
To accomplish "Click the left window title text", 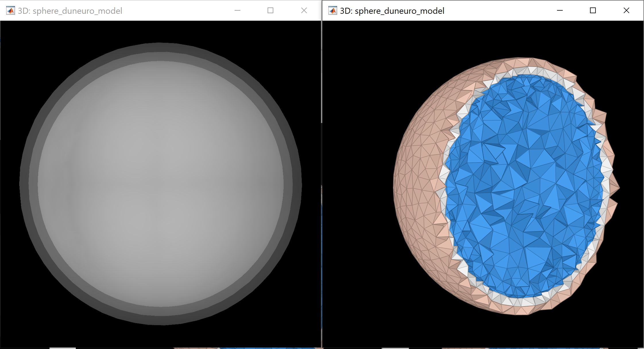I will 70,11.
